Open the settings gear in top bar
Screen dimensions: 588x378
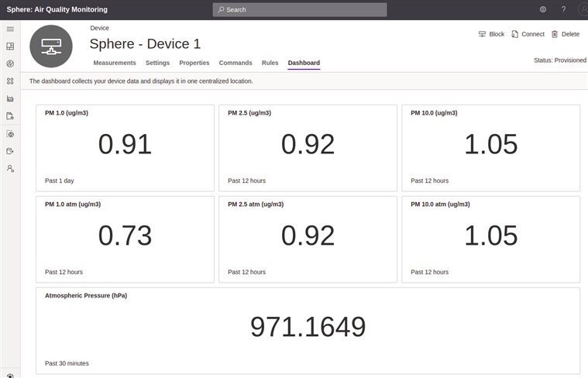coord(543,9)
